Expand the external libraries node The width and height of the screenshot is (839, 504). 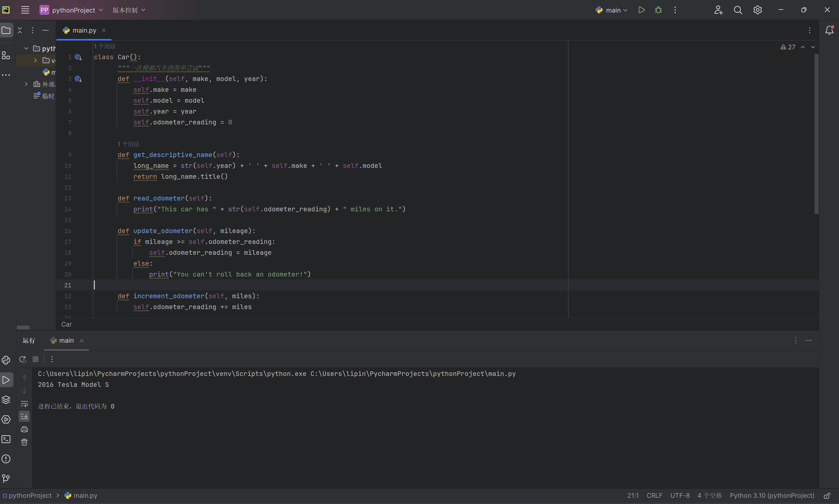tap(26, 84)
